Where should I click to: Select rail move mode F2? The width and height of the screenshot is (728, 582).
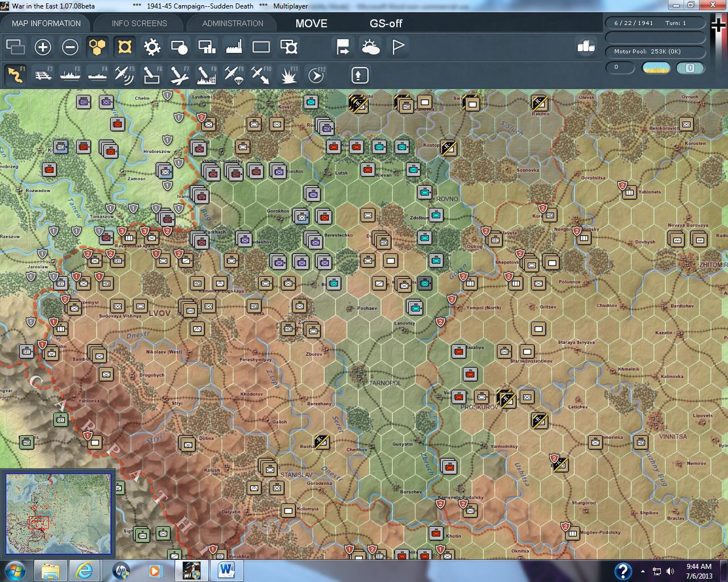tap(43, 75)
